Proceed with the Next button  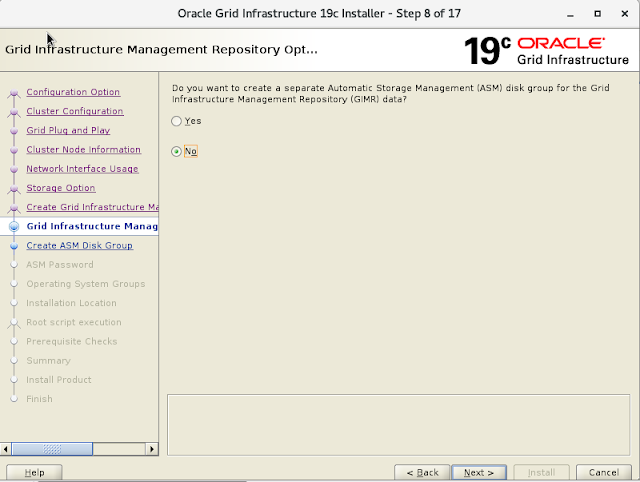[x=479, y=473]
